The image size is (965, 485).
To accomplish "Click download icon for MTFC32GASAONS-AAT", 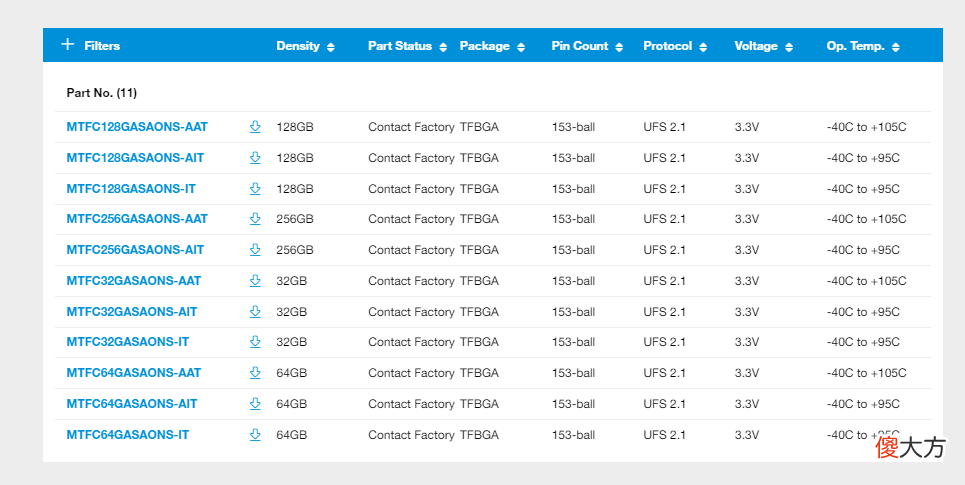I will point(255,281).
